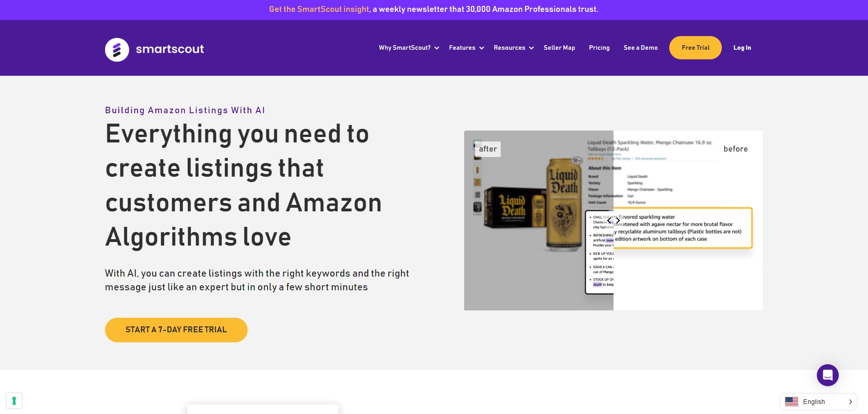This screenshot has width=868, height=414.
Task: Open Get the SmartScout insight newsletter link
Action: [x=319, y=9]
